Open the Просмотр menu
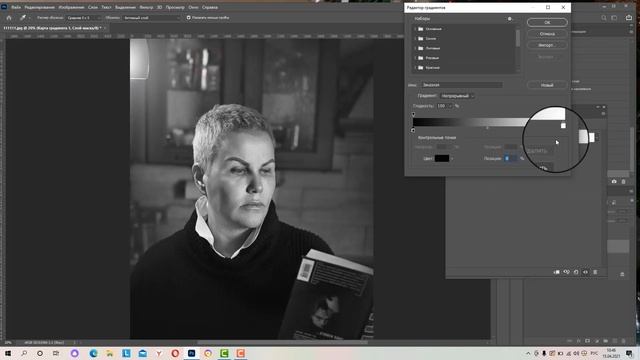Image resolution: width=640 pixels, height=360 pixels. click(x=175, y=7)
